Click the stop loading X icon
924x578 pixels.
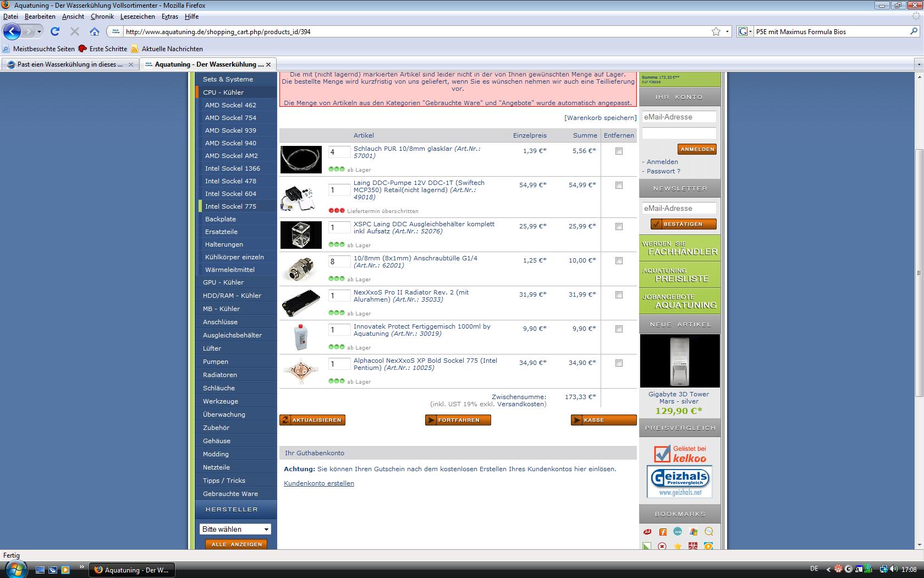point(75,31)
